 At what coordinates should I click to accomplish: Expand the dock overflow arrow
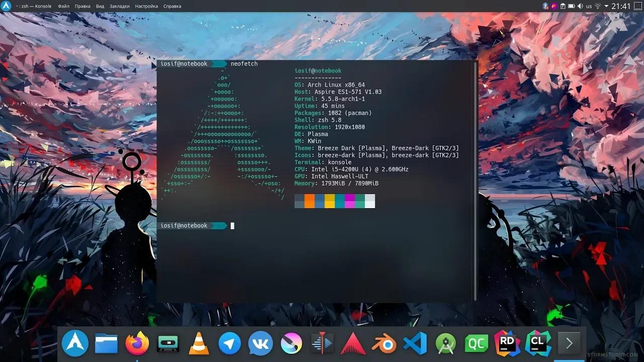coord(569,343)
